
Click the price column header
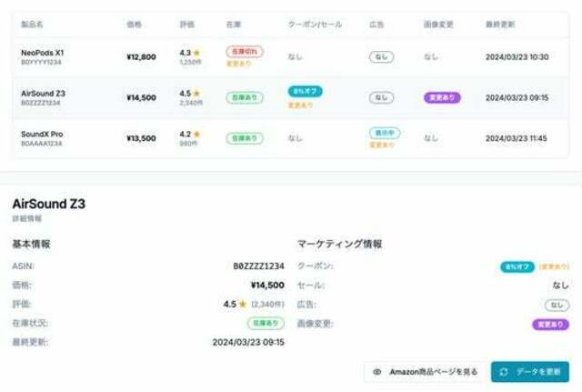134,25
